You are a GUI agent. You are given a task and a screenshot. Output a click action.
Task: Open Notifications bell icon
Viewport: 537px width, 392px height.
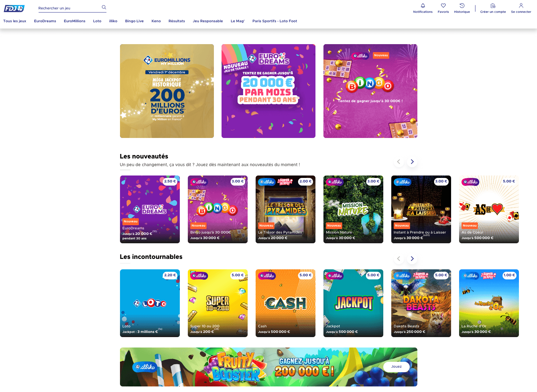pos(423,6)
